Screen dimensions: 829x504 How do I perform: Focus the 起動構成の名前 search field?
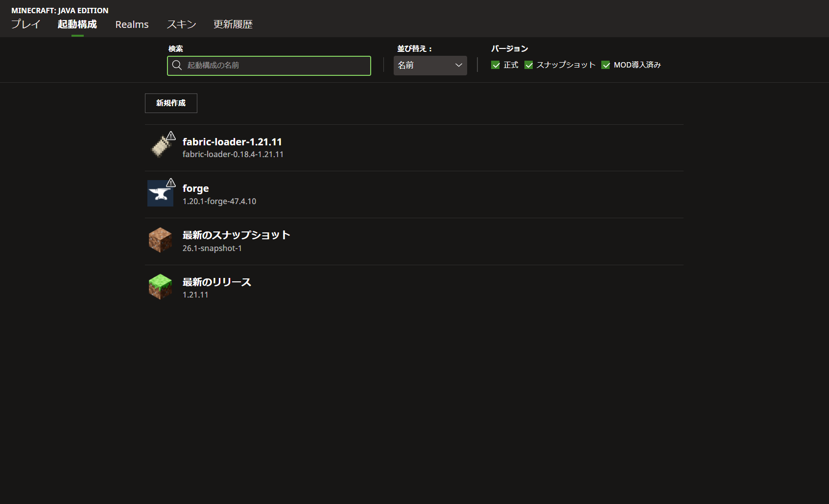tap(274, 66)
